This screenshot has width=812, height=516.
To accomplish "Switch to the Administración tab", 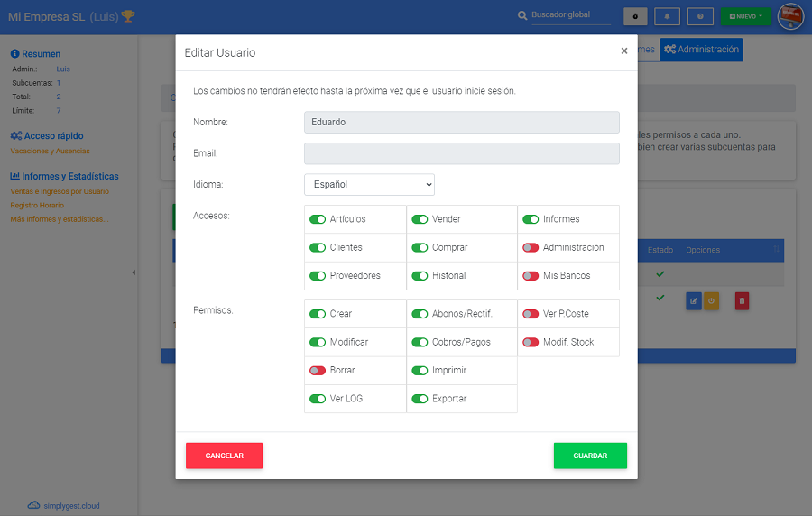I will [x=701, y=50].
